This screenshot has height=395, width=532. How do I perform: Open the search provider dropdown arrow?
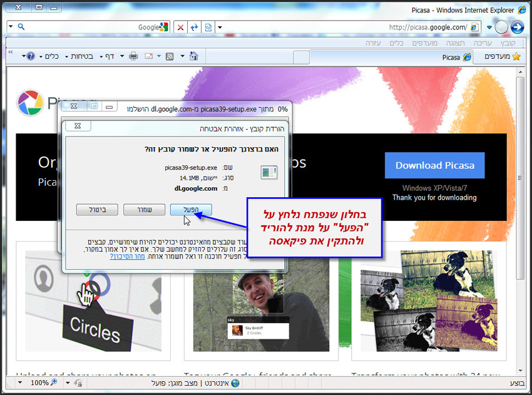click(x=11, y=26)
